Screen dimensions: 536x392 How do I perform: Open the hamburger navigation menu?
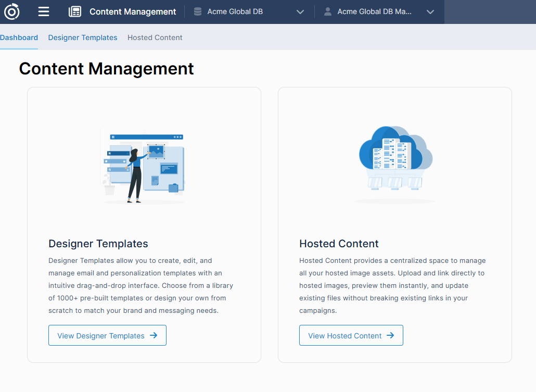point(44,11)
